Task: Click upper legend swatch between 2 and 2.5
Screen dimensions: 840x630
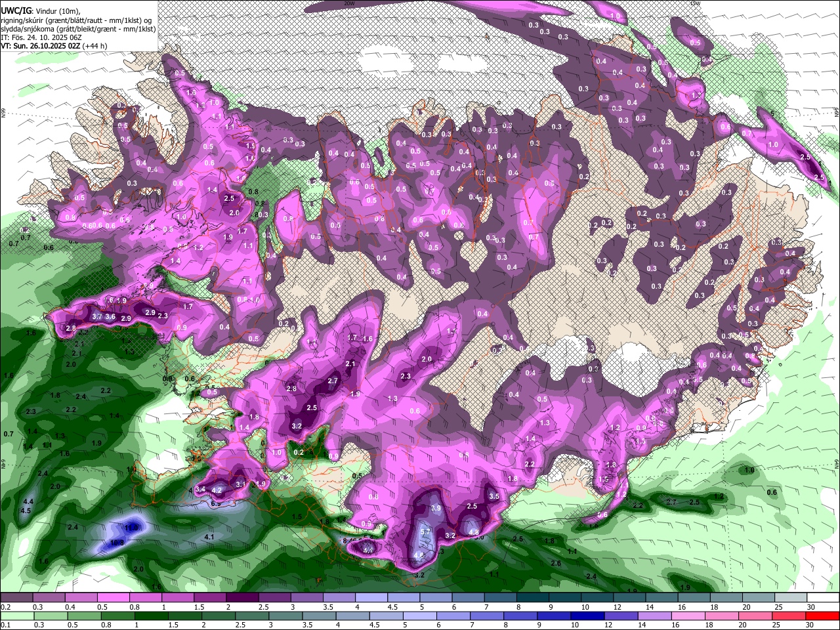Action: (x=242, y=598)
